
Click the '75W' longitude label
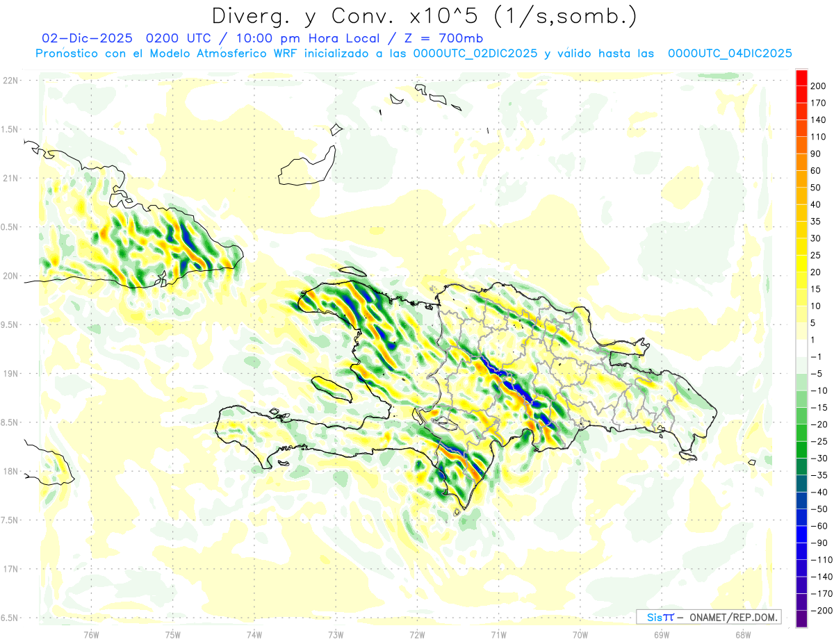click(172, 635)
